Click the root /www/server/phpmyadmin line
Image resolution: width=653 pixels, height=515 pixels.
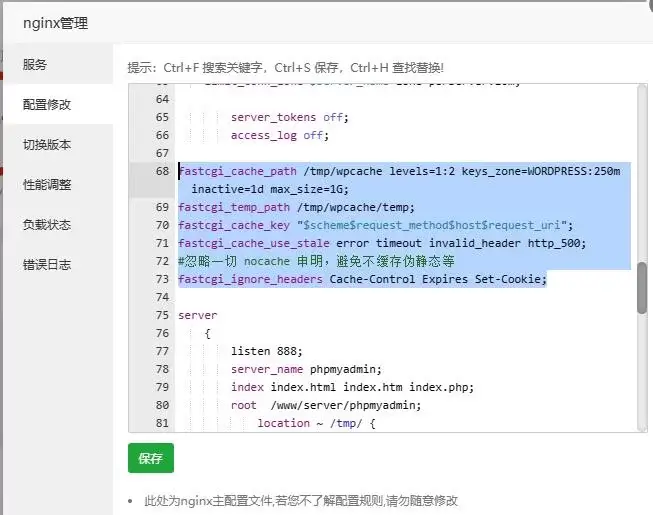(x=325, y=405)
